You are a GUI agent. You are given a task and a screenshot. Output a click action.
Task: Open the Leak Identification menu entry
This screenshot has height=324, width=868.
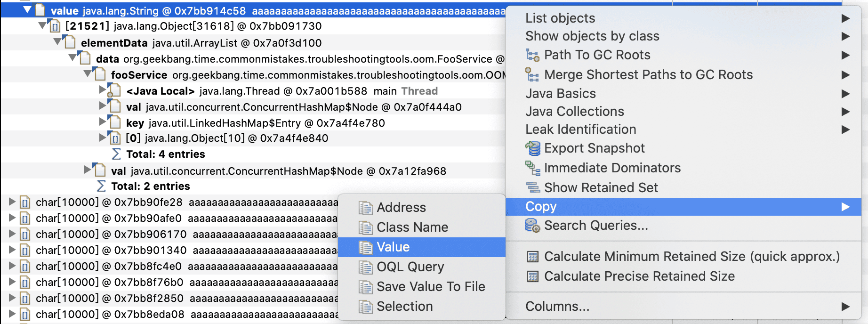click(580, 130)
